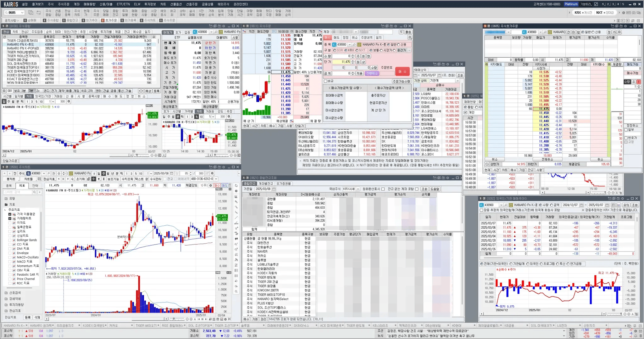
Task: Click the settings gear in the mini chart toolbar
Action: [229, 116]
